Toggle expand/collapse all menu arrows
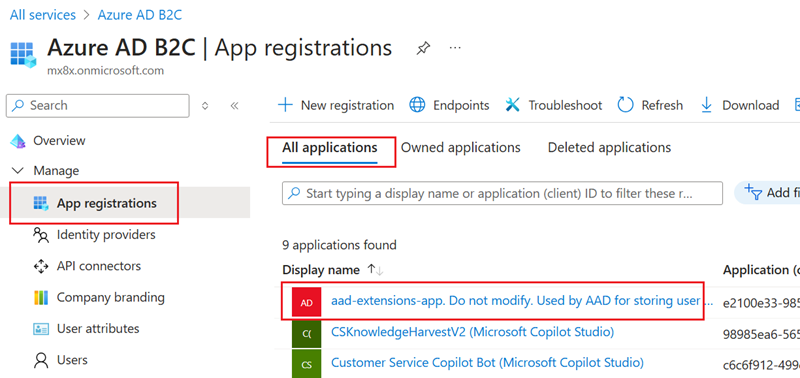This screenshot has height=378, width=800. click(x=205, y=106)
